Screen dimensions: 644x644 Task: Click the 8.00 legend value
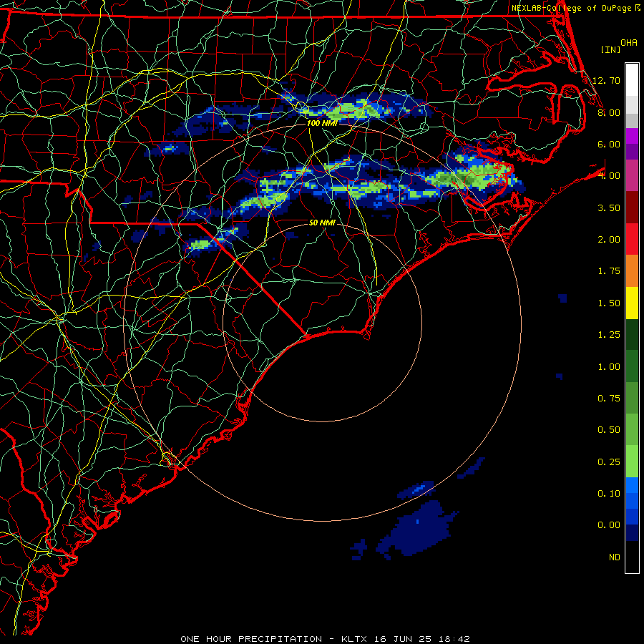[609, 112]
